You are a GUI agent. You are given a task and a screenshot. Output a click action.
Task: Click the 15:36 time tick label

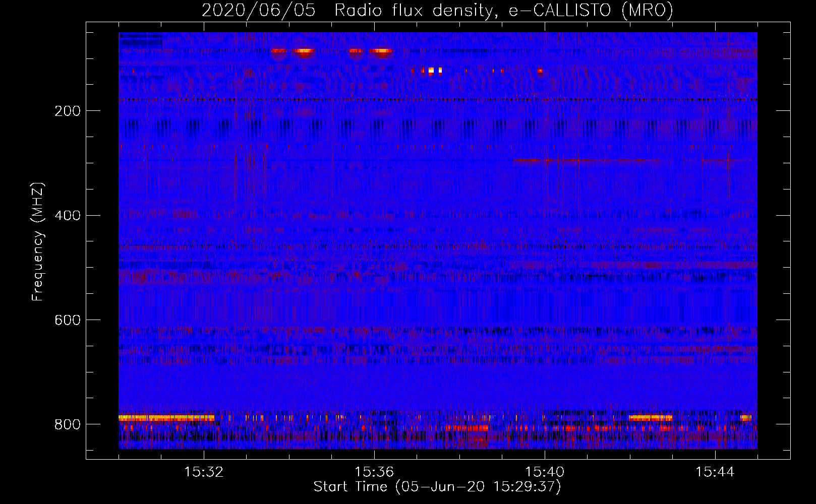[x=374, y=472]
